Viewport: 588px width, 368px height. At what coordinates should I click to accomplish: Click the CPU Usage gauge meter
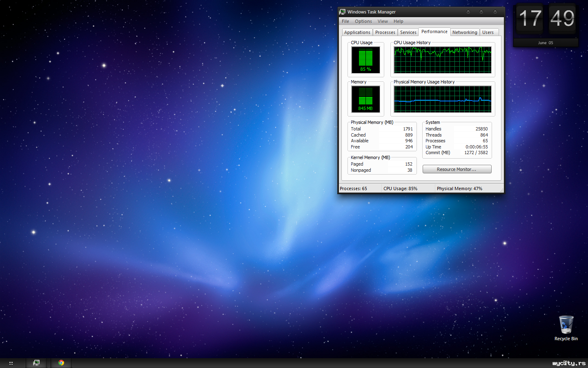[x=365, y=60]
